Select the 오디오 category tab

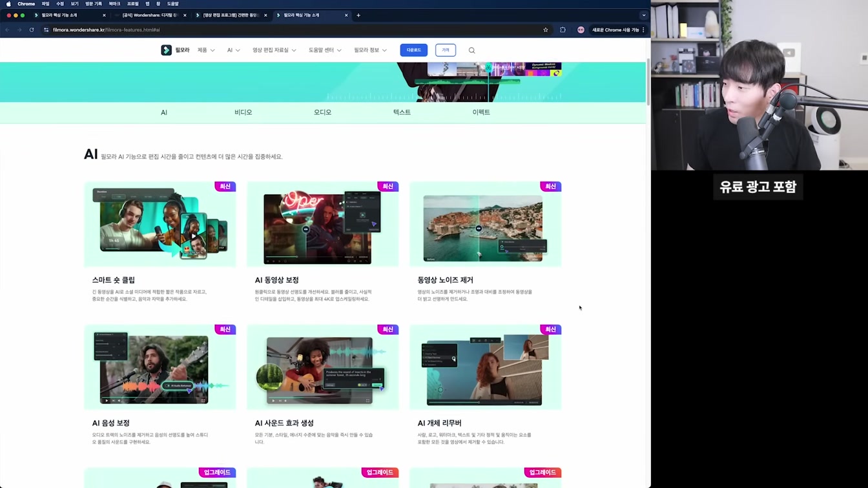click(x=322, y=112)
